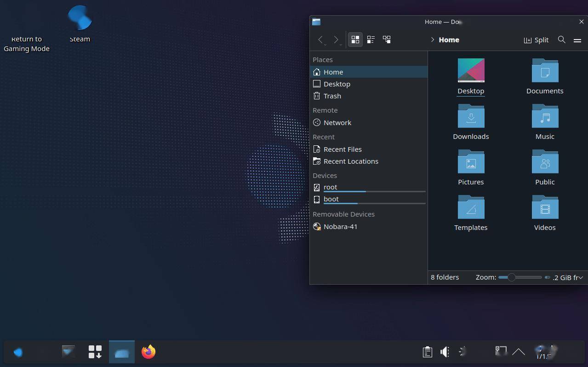Open the search magnifier in Dolphin toolbar
This screenshot has width=588, height=367.
pos(561,40)
